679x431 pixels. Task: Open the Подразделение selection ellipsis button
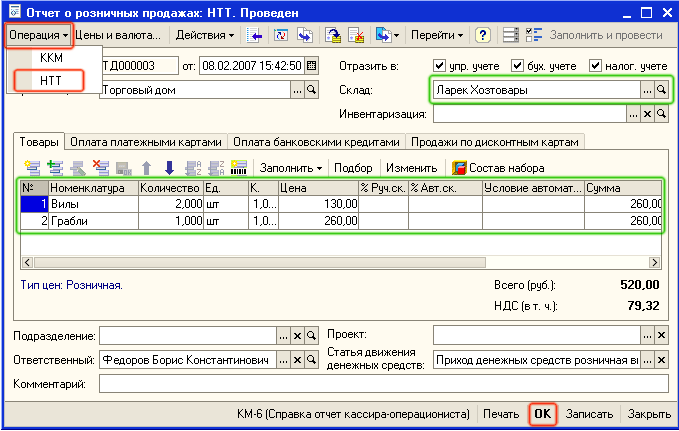tap(283, 336)
